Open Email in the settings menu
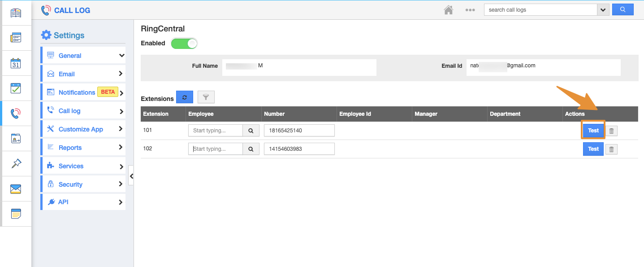The width and height of the screenshot is (644, 267). pos(67,74)
